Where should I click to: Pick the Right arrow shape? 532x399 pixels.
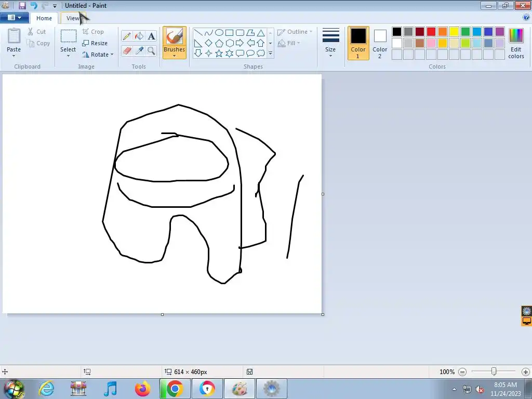click(240, 43)
